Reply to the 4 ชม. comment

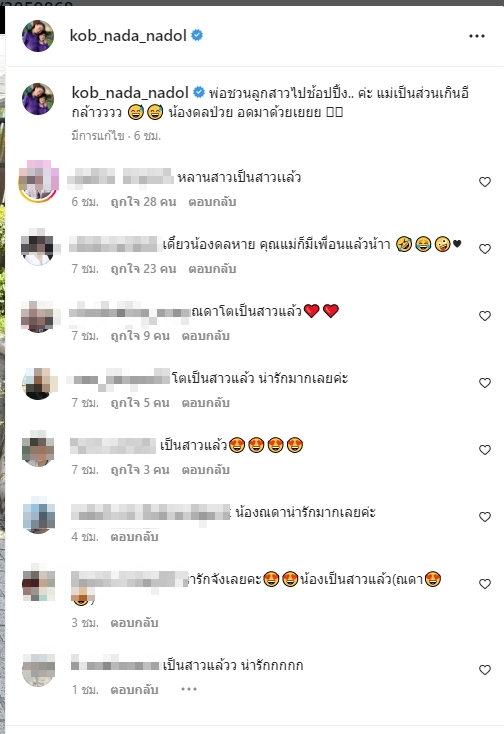134,536
